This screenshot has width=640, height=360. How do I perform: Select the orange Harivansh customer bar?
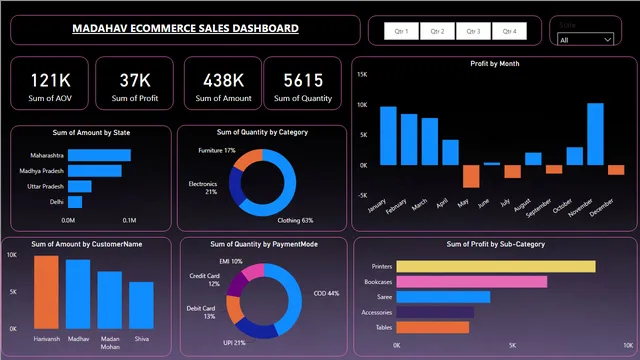46,292
